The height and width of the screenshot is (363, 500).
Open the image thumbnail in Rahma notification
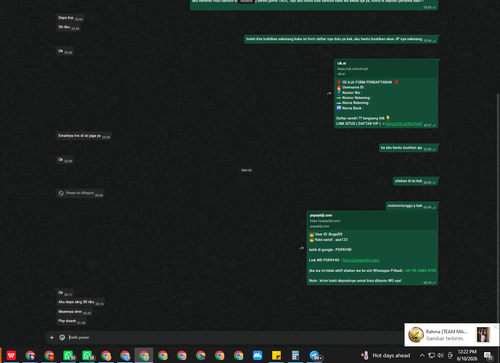coord(483,334)
